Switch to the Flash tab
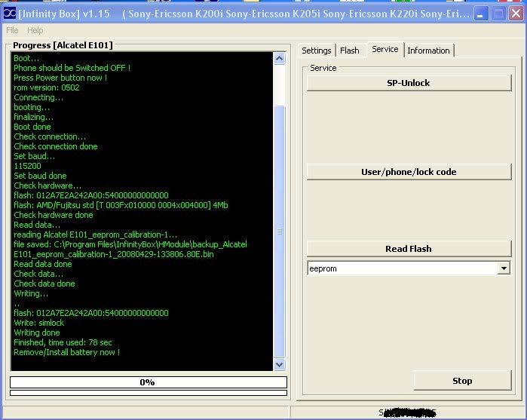The image size is (527, 420). (x=350, y=51)
